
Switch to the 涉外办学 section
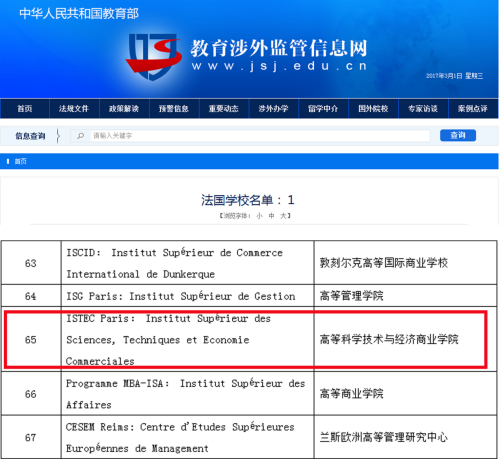273,109
